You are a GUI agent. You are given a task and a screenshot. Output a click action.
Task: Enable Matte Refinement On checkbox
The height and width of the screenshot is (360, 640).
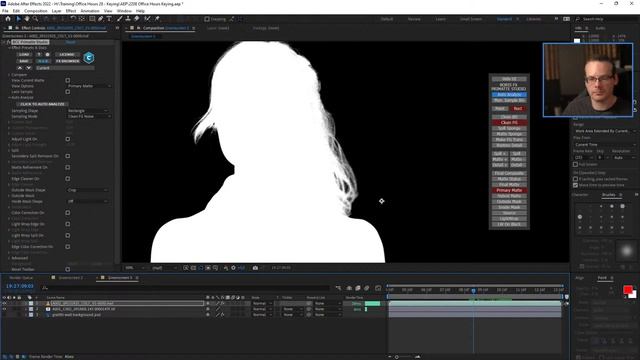[x=68, y=167]
